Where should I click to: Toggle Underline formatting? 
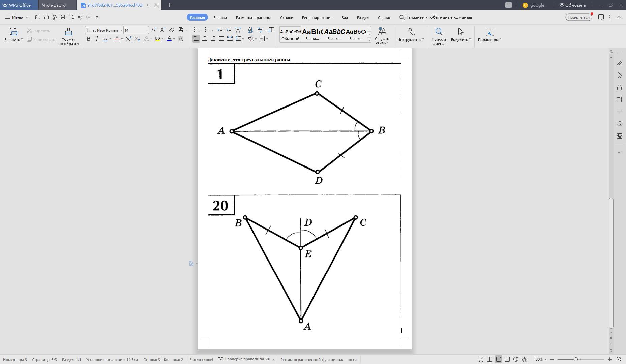click(x=106, y=39)
